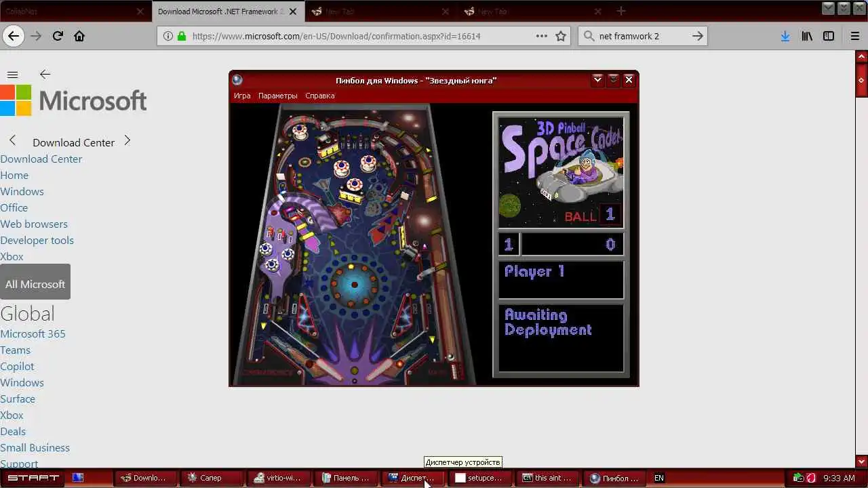Open the browser home page icon
This screenshot has width=868, height=488.
79,36
